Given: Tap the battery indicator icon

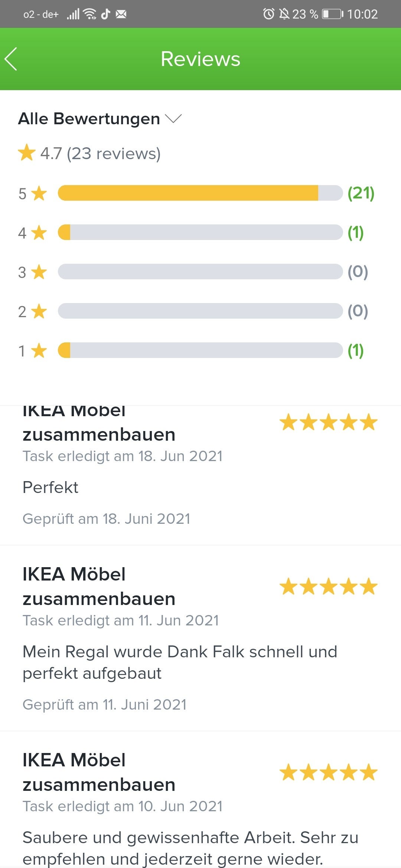Looking at the screenshot, I should pyautogui.click(x=332, y=14).
